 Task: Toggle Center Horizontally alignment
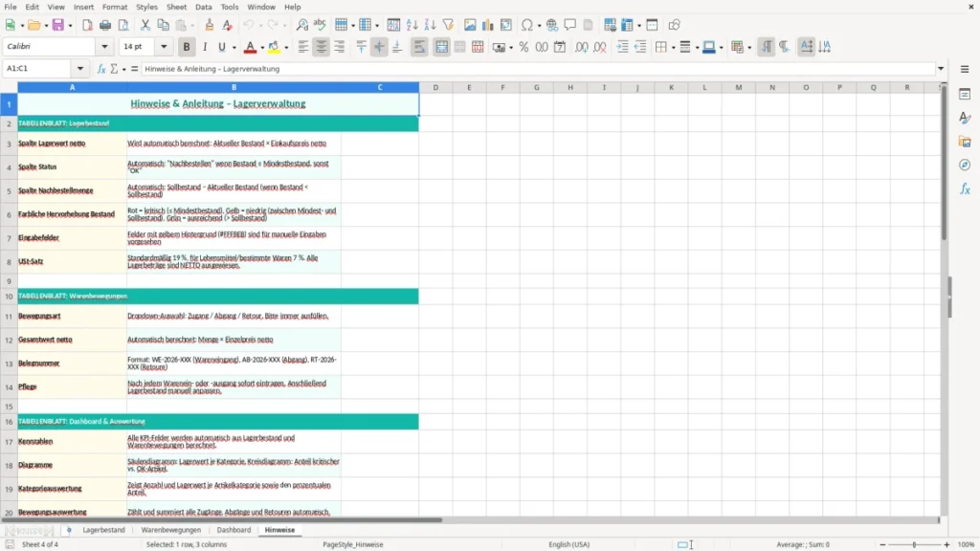point(322,47)
